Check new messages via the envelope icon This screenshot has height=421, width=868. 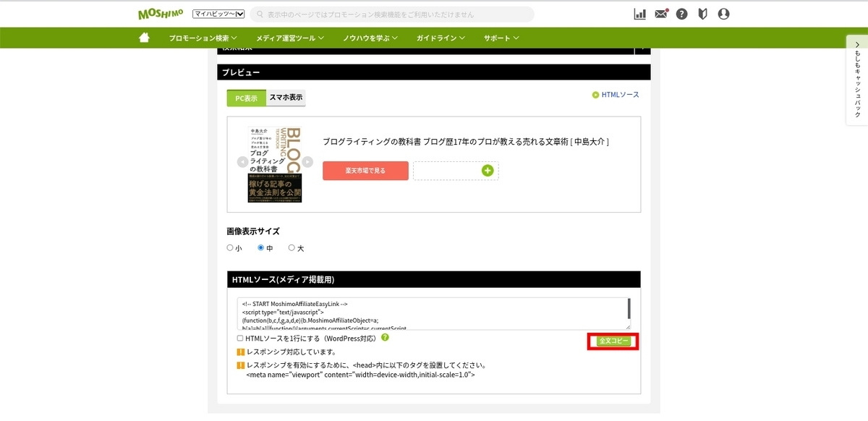pyautogui.click(x=660, y=13)
